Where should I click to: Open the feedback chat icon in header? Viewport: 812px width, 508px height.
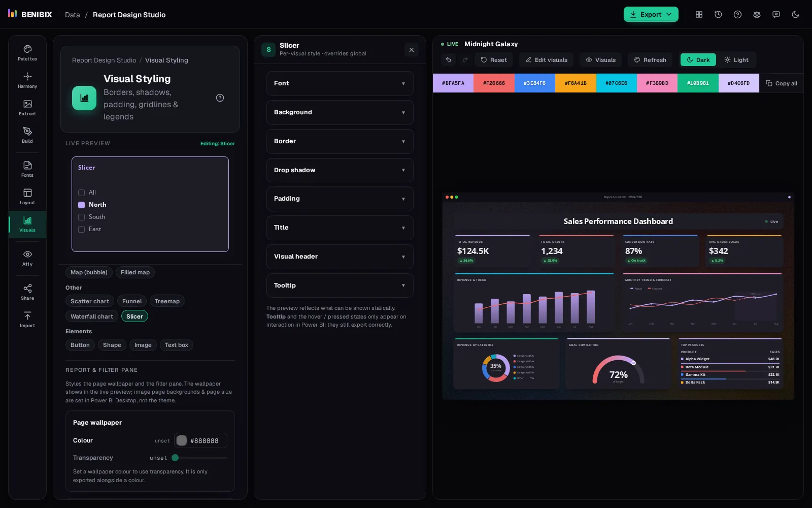pos(776,15)
